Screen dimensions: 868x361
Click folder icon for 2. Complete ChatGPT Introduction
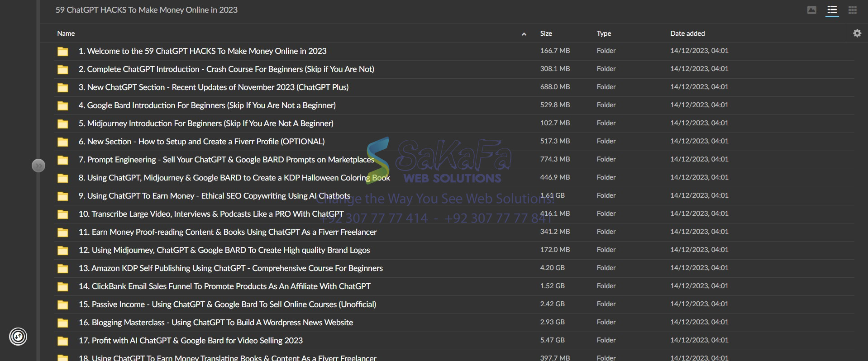coord(63,70)
